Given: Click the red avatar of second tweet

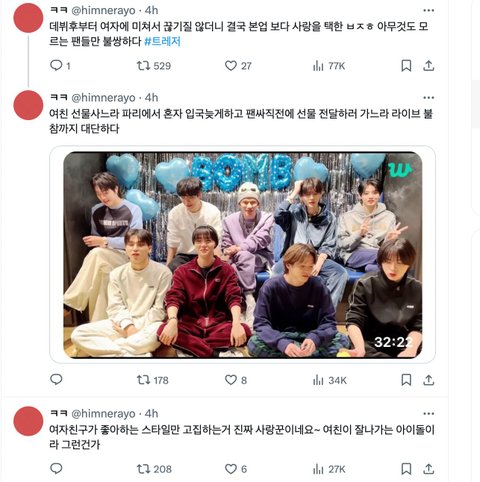Looking at the screenshot, I should (28, 105).
